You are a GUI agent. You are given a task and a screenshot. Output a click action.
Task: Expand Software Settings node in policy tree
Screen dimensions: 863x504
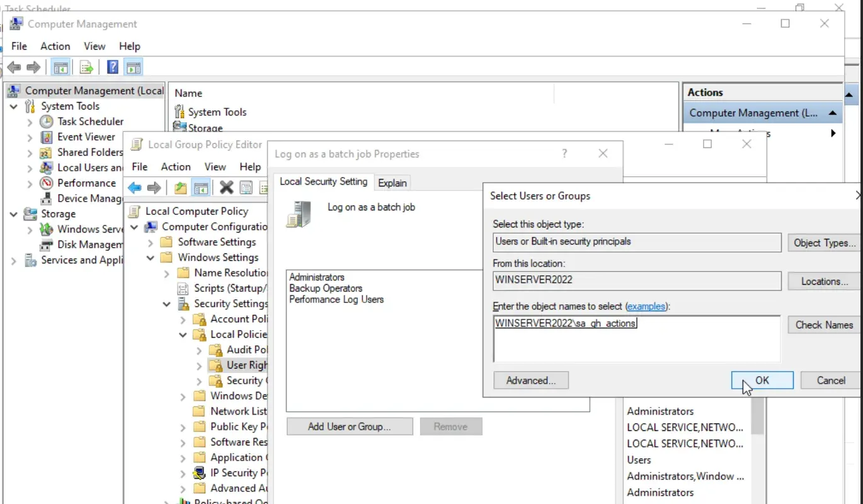click(x=150, y=243)
